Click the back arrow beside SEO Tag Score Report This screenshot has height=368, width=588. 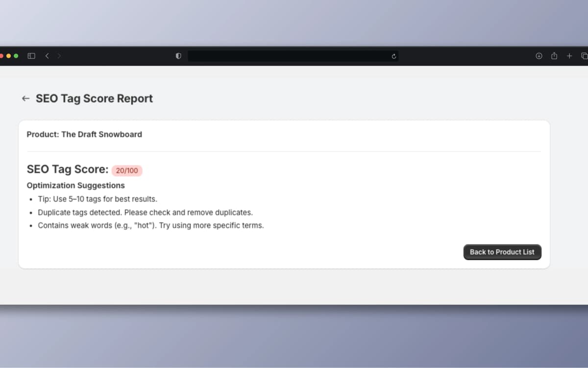pos(25,98)
